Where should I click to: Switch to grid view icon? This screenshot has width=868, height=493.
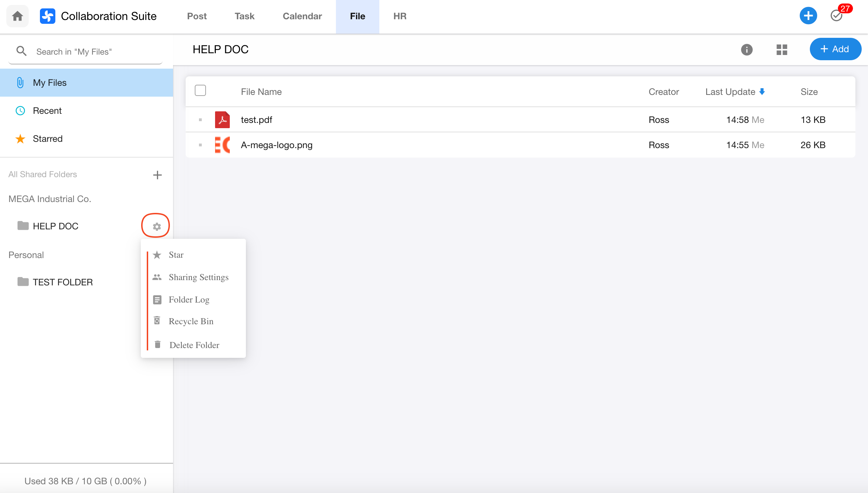[781, 50]
